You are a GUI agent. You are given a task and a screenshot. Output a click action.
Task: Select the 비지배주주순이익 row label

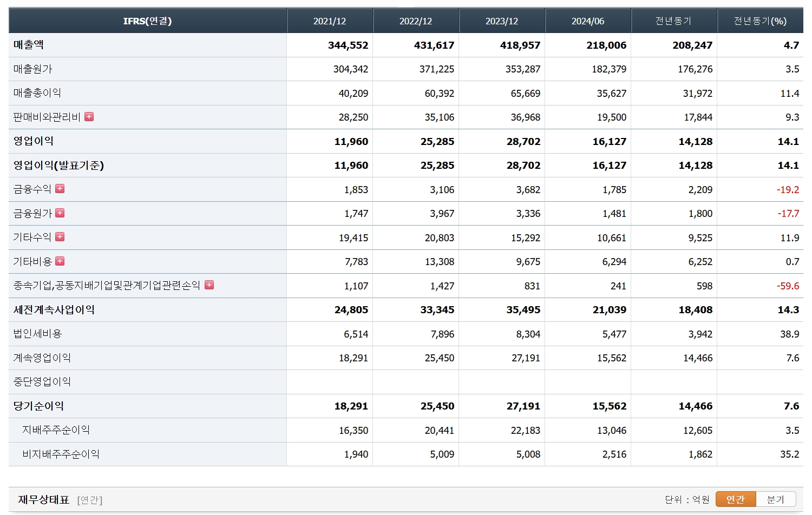61,454
